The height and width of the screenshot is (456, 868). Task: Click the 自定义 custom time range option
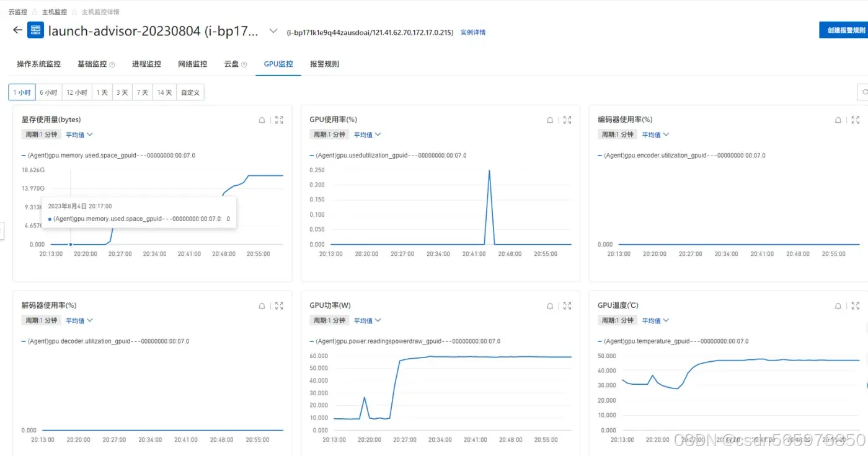190,93
